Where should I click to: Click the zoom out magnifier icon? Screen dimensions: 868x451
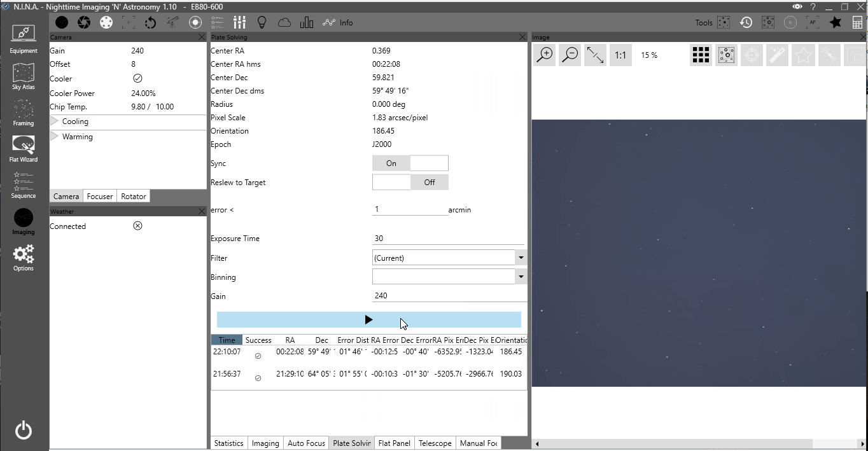(570, 55)
